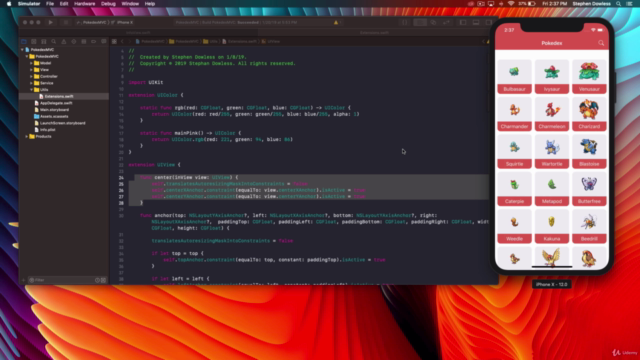Screen dimensions: 640x360
Task: Open the Project navigator folder icon
Action: (24, 42)
